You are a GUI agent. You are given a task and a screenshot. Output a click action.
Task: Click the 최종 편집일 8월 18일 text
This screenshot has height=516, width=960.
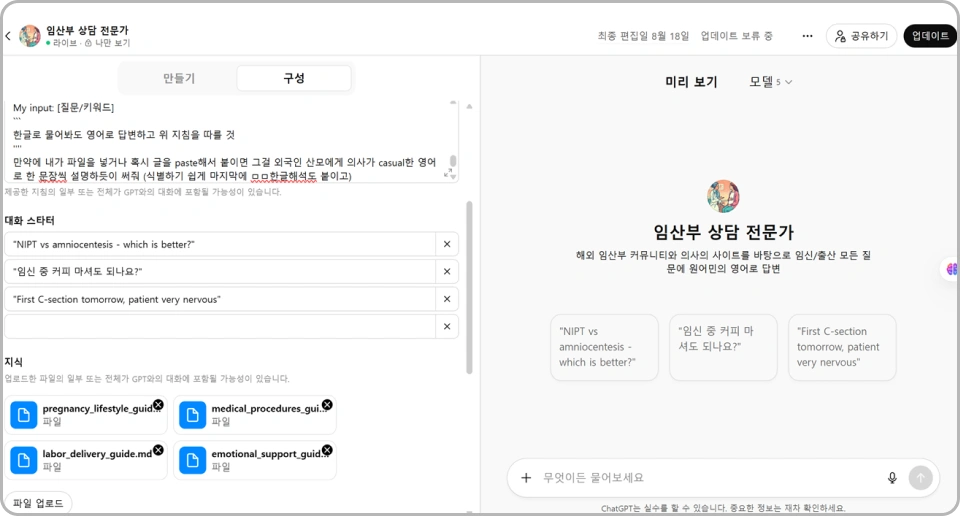pyautogui.click(x=643, y=36)
